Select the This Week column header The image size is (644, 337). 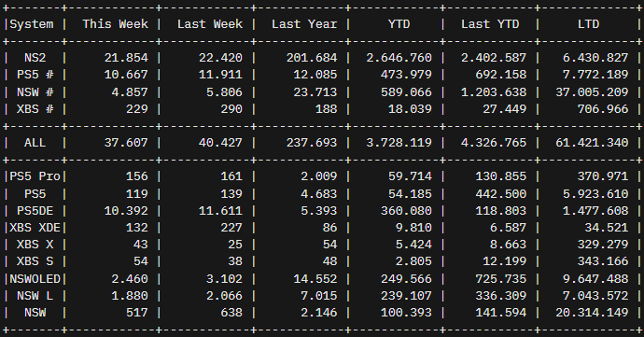pos(116,24)
